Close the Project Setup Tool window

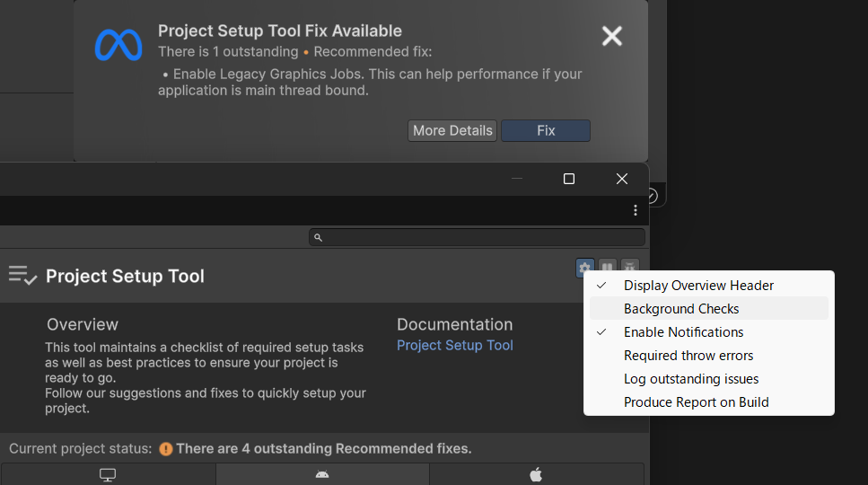pos(622,179)
